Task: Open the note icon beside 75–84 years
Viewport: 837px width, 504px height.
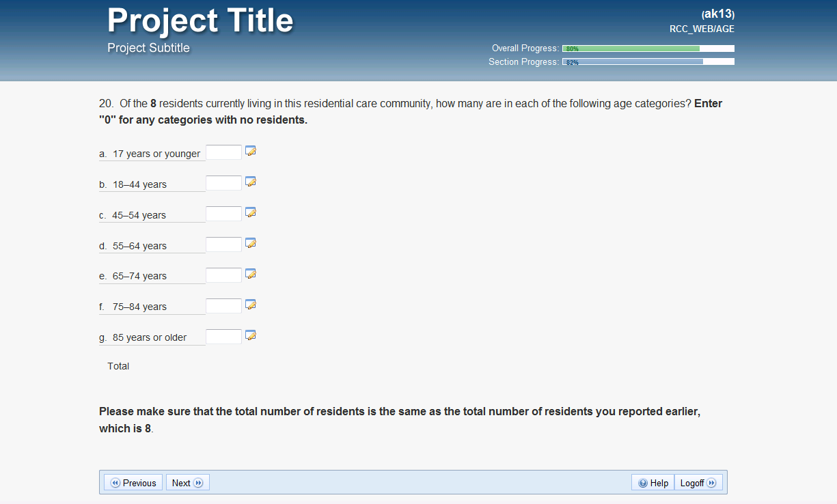Action: [251, 305]
